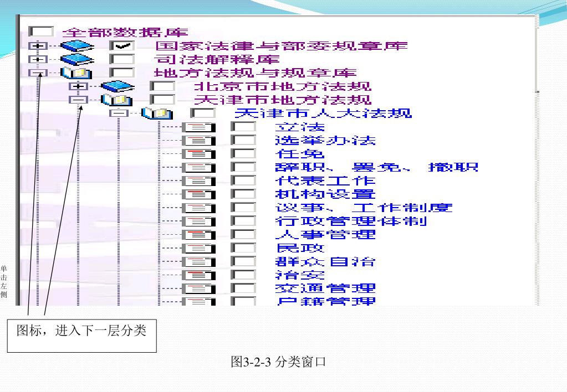This screenshot has width=567, height=392.
Task: Uncheck the 国家法律与部委规章库 checkbox
Action: [x=122, y=46]
